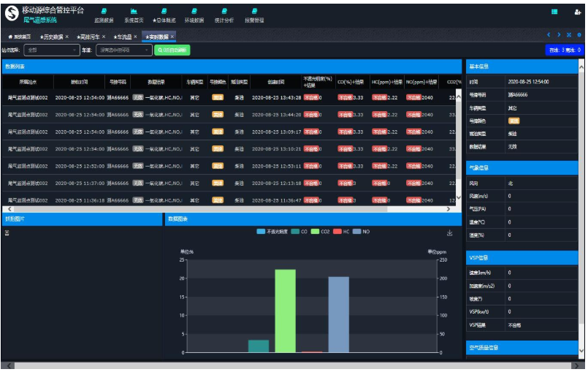The width and height of the screenshot is (588, 372).
Task: Click the green auto-refresh search button
Action: coord(172,50)
